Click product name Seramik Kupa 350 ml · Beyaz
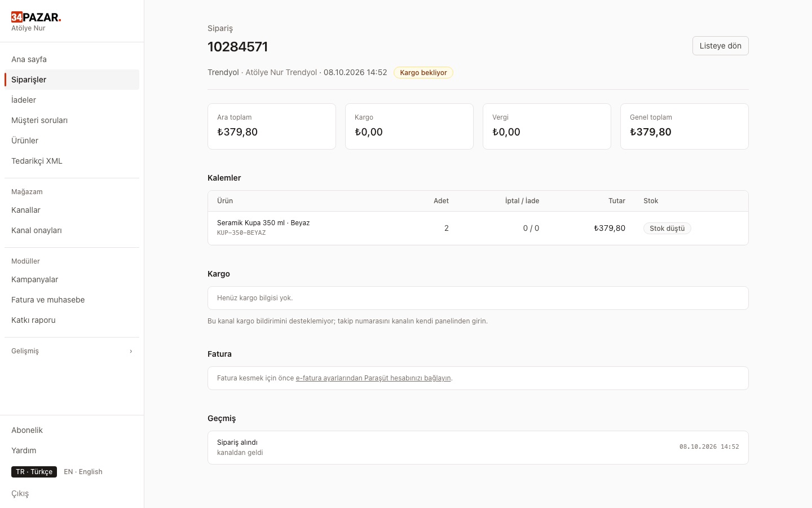Viewport: 812px width, 508px height. pos(263,223)
